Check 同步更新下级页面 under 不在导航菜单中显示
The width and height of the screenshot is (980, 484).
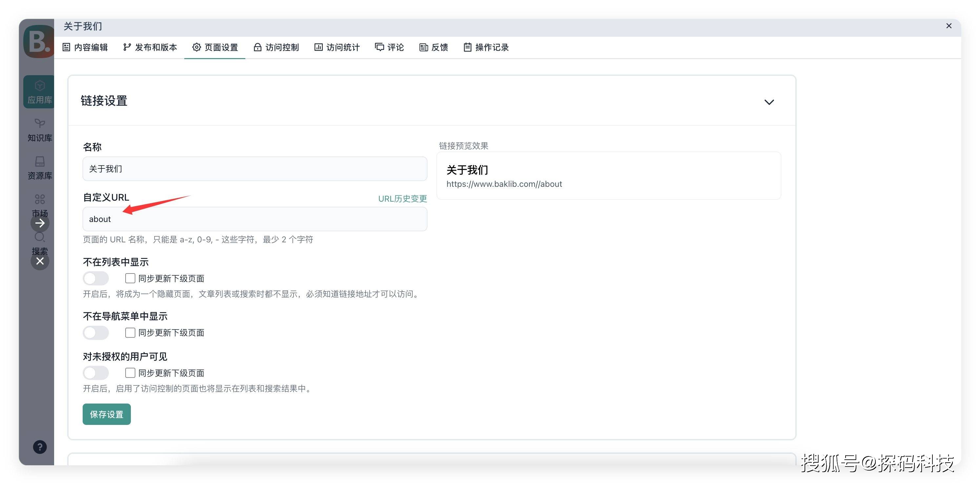point(130,332)
